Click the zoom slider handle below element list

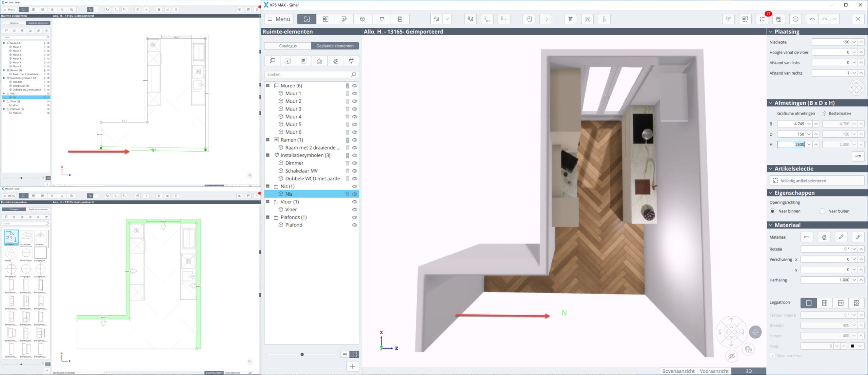pos(302,354)
